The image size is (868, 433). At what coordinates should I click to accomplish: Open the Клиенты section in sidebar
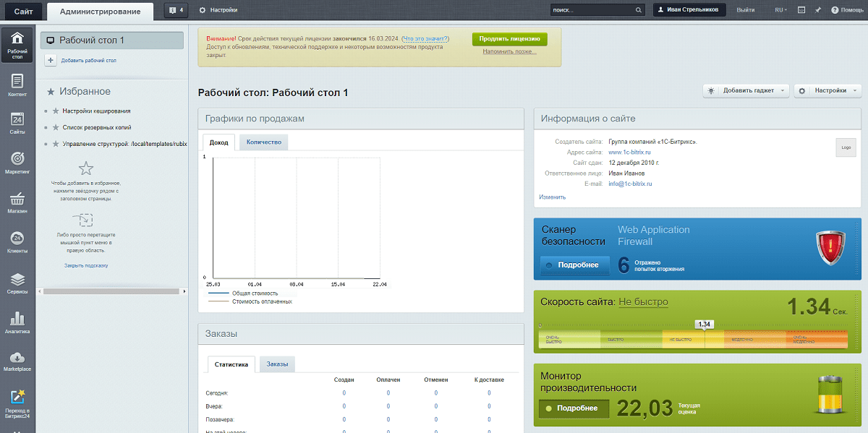pyautogui.click(x=17, y=241)
